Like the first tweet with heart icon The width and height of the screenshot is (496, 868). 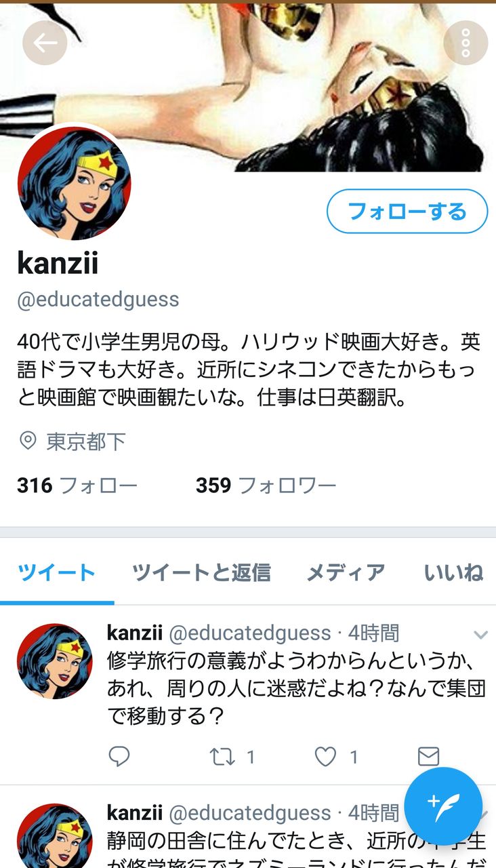tap(325, 756)
